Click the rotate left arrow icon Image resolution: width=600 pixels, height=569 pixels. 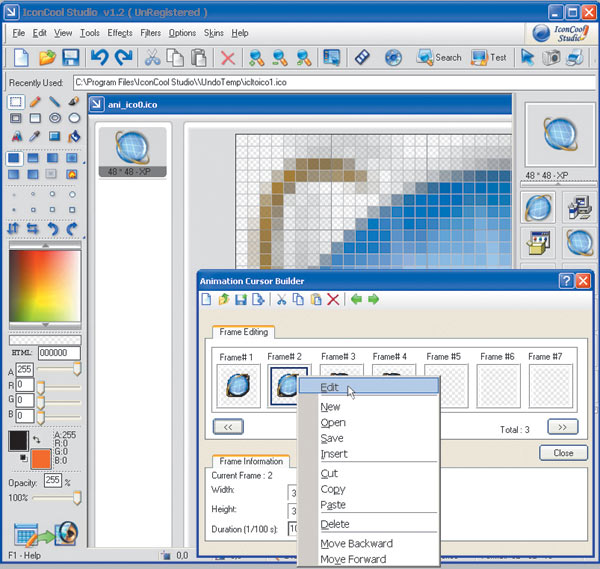[x=53, y=228]
